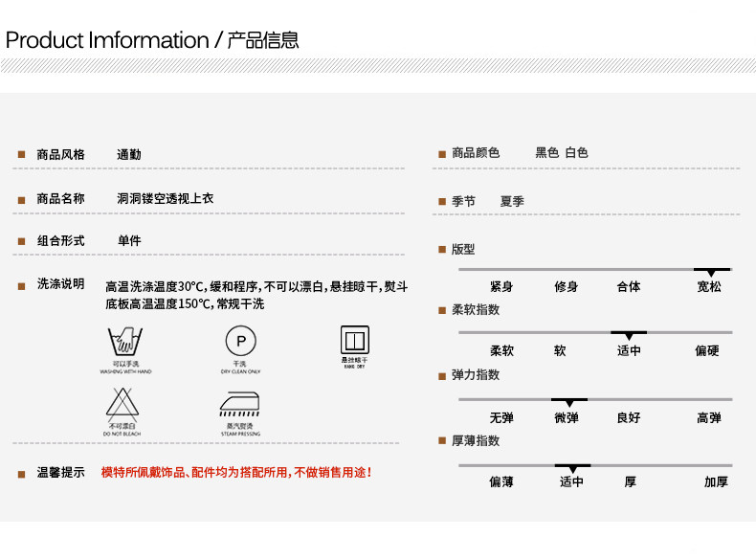
Task: Click the 商品名称 label
Action: [60, 198]
